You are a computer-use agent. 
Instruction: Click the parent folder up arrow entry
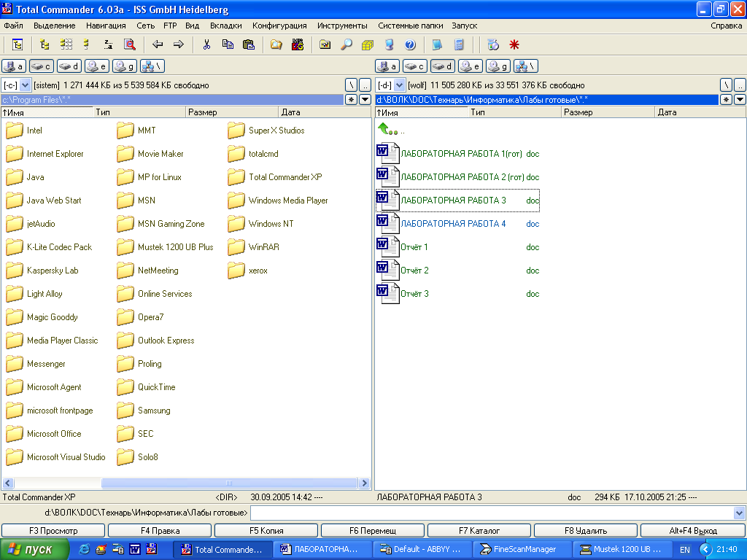coord(391,130)
